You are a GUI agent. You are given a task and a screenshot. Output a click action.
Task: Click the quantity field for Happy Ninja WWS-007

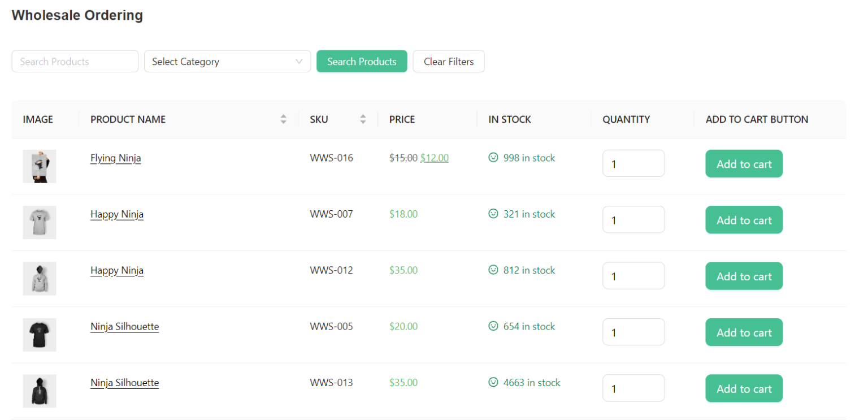pos(633,219)
